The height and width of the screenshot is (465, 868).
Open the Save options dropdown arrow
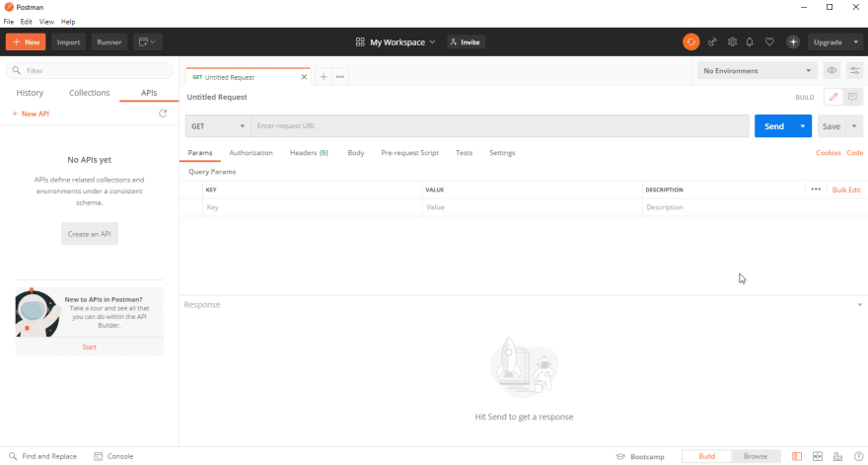click(x=854, y=126)
